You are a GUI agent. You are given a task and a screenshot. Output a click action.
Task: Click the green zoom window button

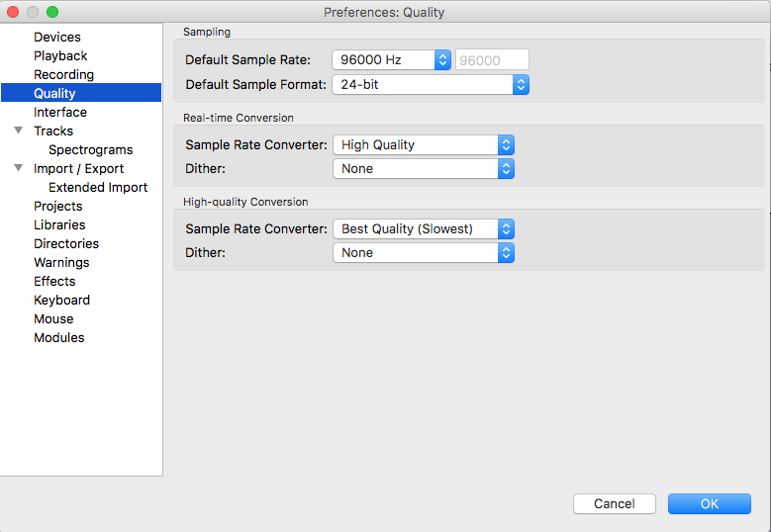pyautogui.click(x=52, y=12)
